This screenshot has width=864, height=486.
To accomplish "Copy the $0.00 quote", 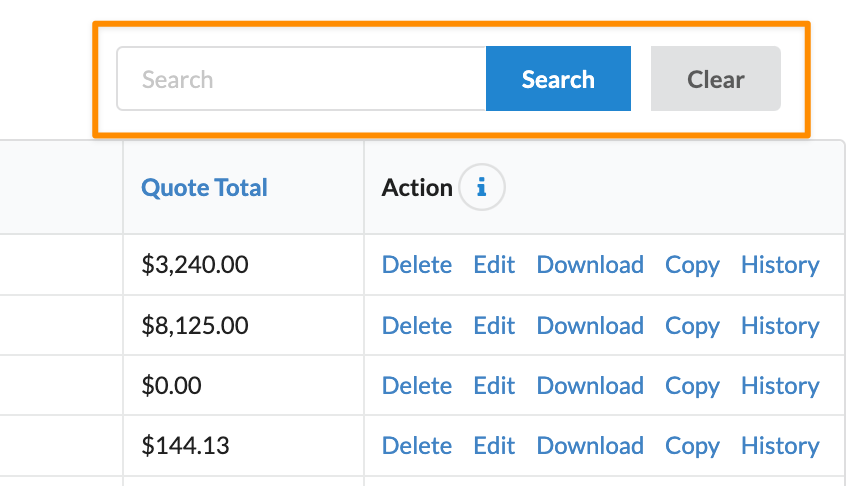I will (692, 386).
